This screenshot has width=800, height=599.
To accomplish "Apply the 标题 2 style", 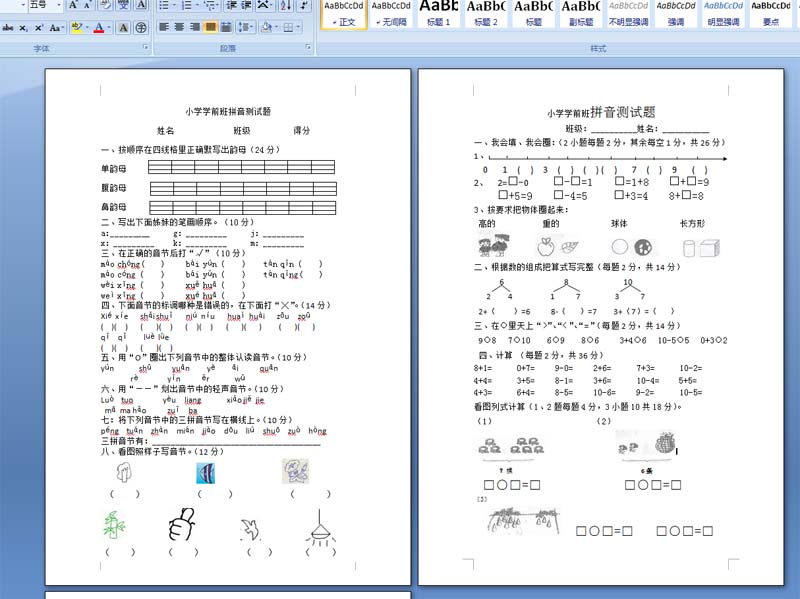I will click(x=486, y=14).
